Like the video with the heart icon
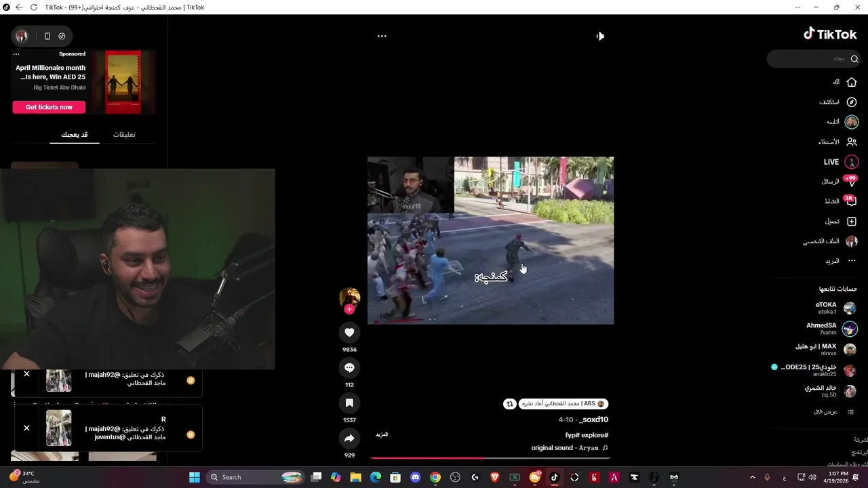 349,332
